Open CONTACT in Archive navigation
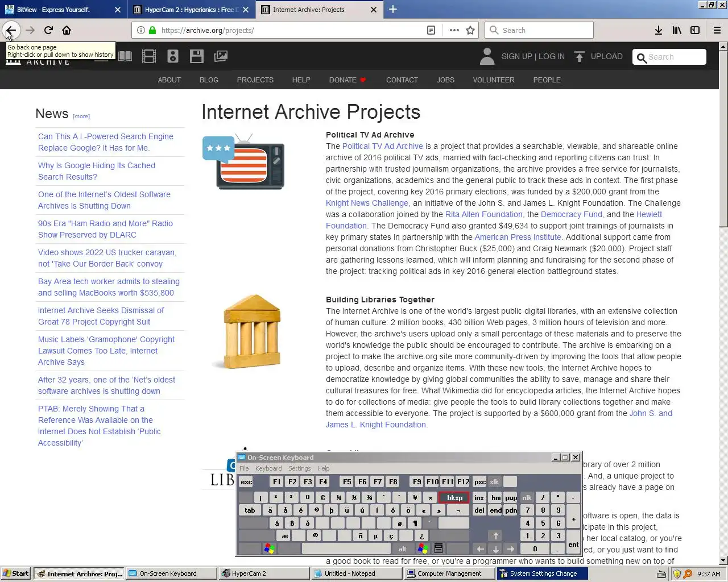Viewport: 728px width, 582px height. pos(402,80)
